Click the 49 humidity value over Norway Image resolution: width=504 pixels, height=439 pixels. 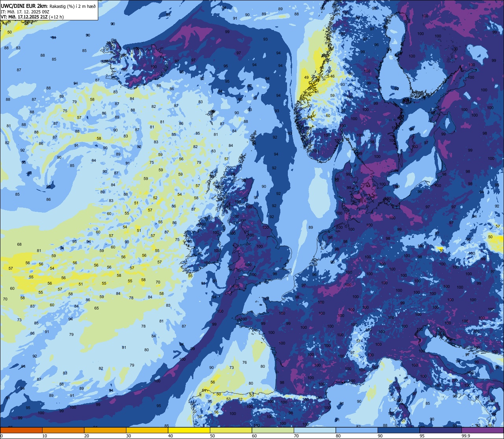(306, 78)
